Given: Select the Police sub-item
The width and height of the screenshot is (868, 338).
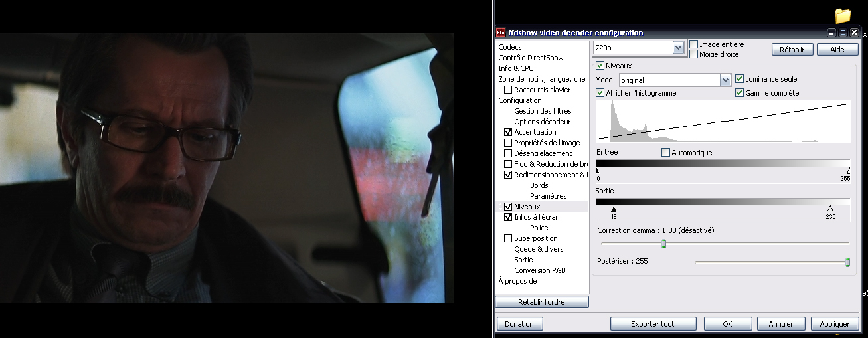Looking at the screenshot, I should (539, 228).
